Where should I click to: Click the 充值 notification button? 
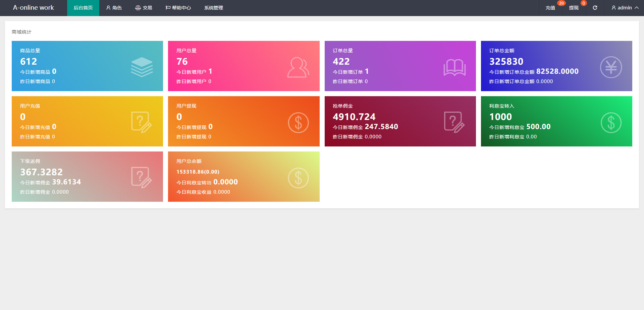point(550,8)
